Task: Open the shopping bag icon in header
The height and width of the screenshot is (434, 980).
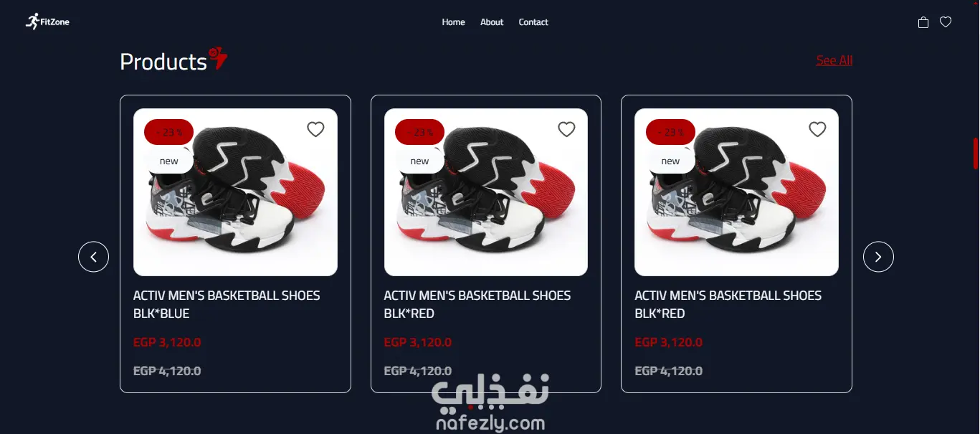Action: 923,22
